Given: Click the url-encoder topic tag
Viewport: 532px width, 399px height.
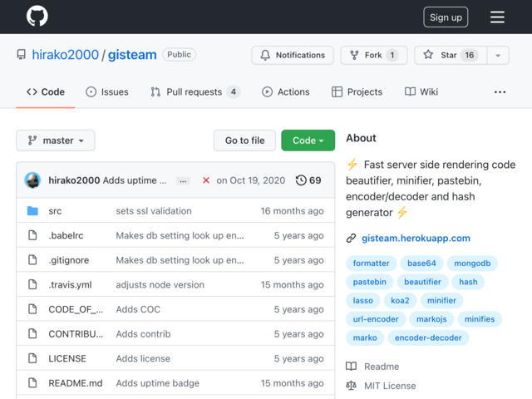Looking at the screenshot, I should coord(376,319).
